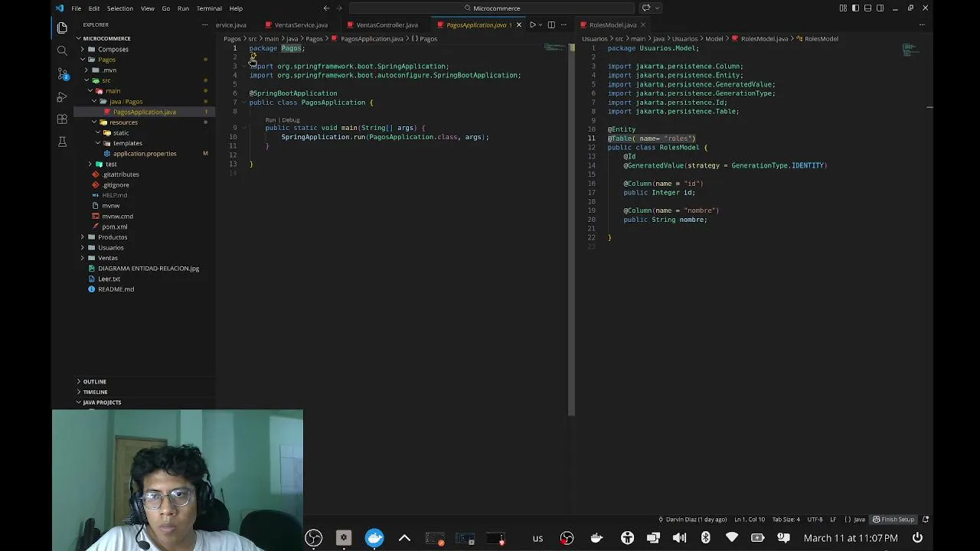The image size is (980, 551).
Task: Go back with the navigation arrow
Action: [x=327, y=8]
